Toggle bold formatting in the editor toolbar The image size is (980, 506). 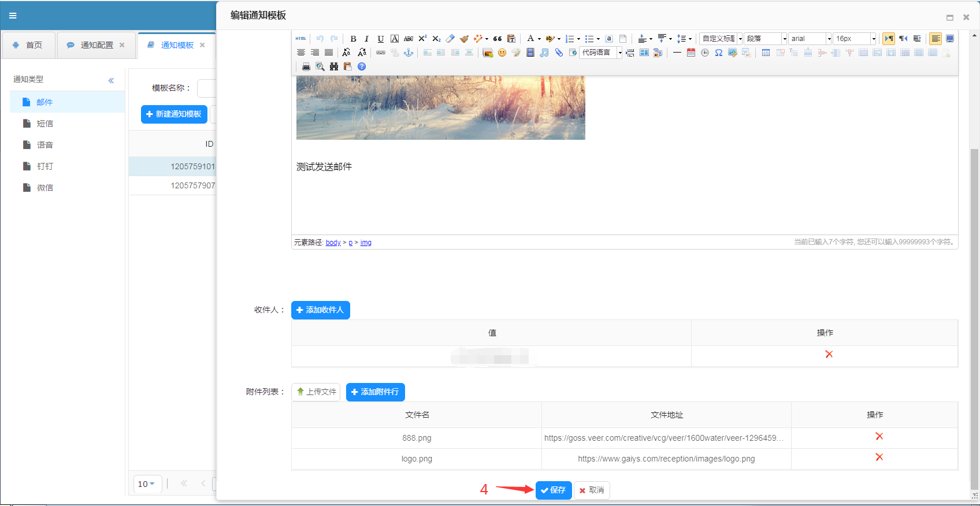pos(353,39)
